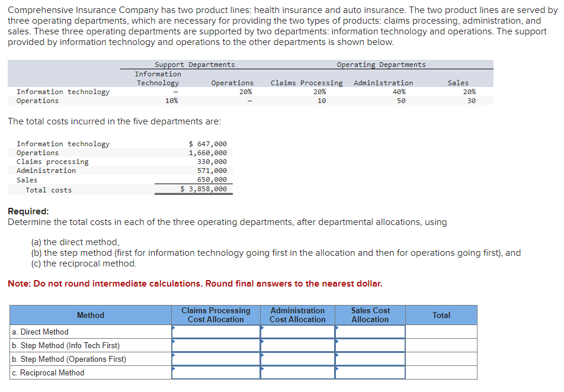This screenshot has height=392, width=564.
Task: Click the Direct Method Administration cost cell
Action: point(297,332)
